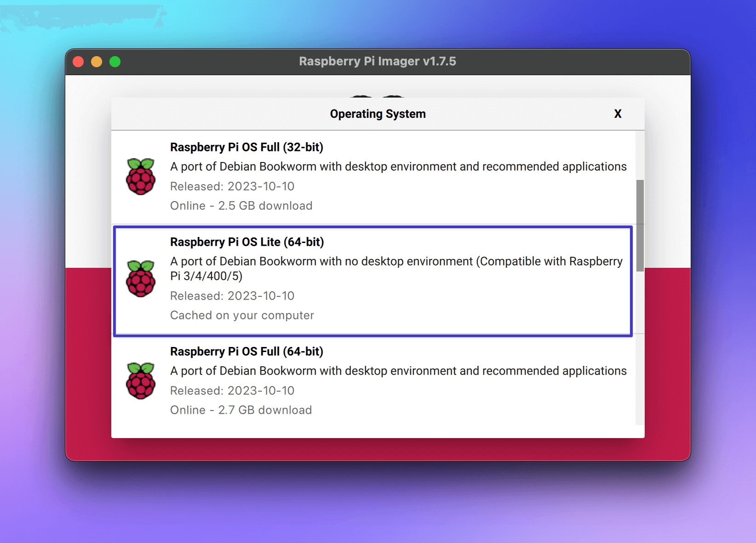Click raspberry icon for OS Lite (64-bit)
Viewport: 756px width, 543px height.
[x=141, y=279]
